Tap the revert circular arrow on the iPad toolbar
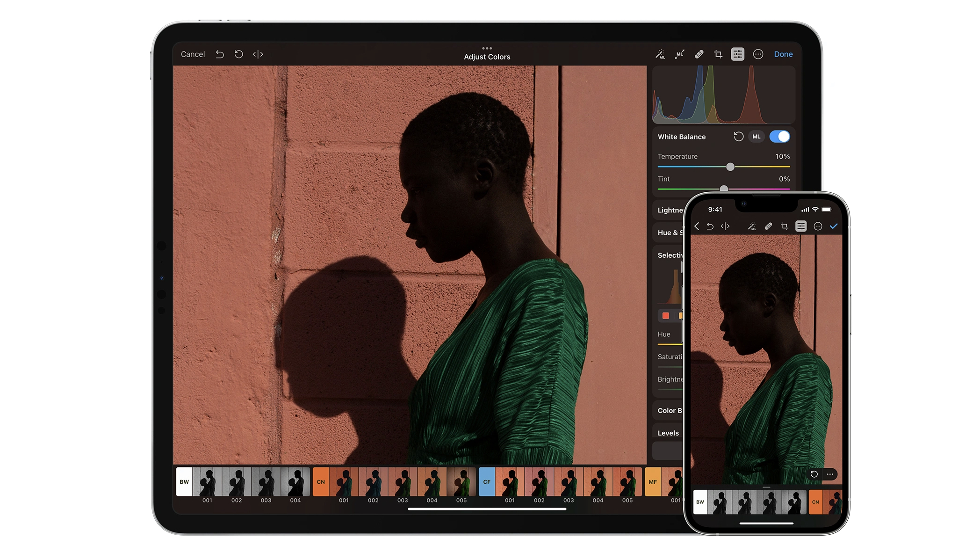980x560 pixels. 238,54
